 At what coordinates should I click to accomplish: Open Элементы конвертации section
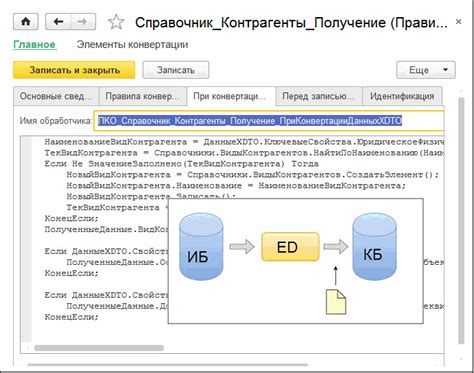click(x=132, y=44)
